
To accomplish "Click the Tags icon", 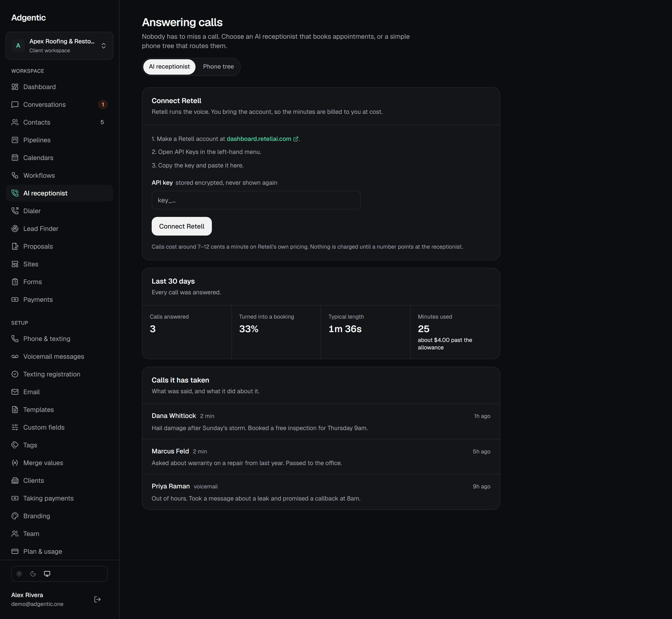I will (15, 445).
